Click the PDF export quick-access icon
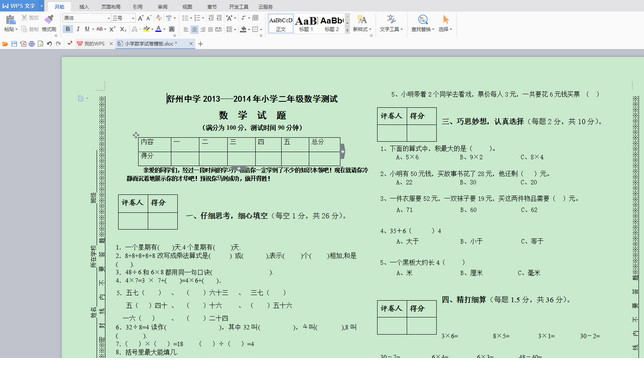The image size is (644, 372). click(x=23, y=44)
